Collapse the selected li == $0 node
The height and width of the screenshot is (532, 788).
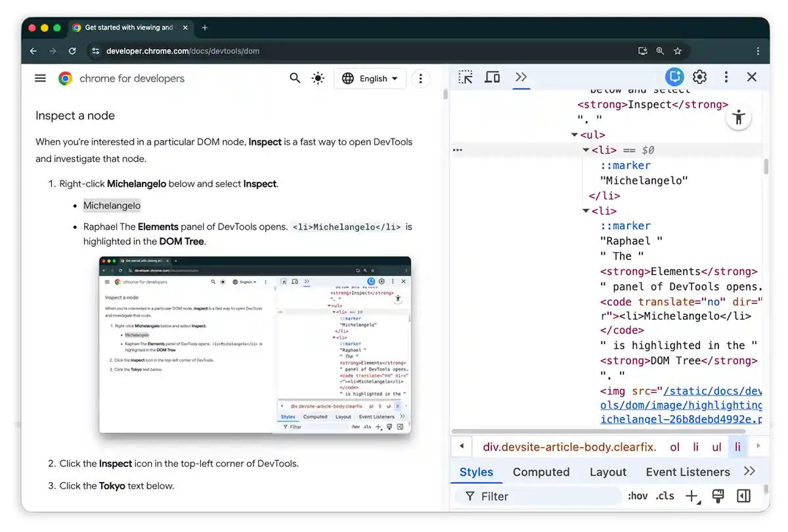(586, 150)
